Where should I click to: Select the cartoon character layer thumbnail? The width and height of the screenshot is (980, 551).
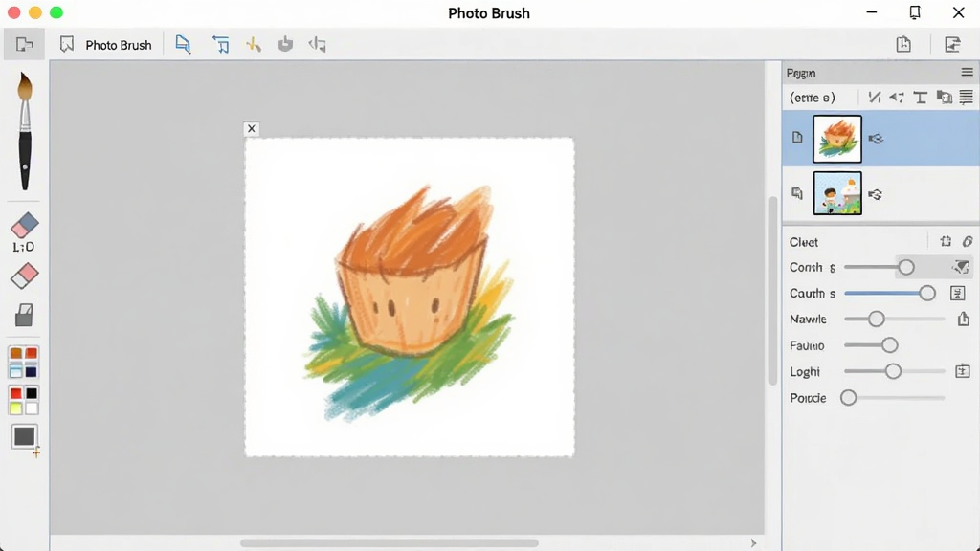[837, 193]
